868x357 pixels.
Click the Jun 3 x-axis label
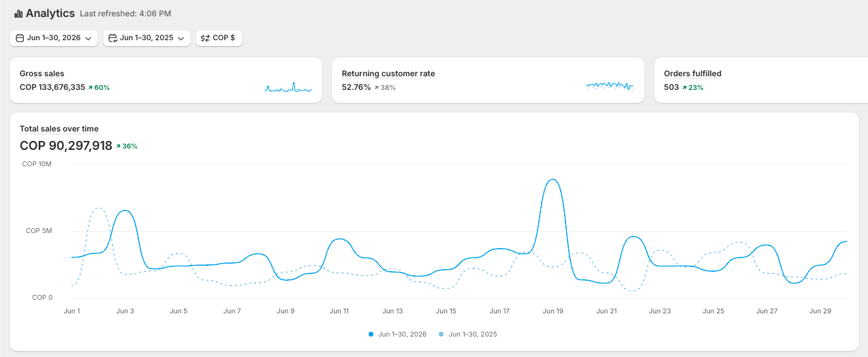pos(125,311)
